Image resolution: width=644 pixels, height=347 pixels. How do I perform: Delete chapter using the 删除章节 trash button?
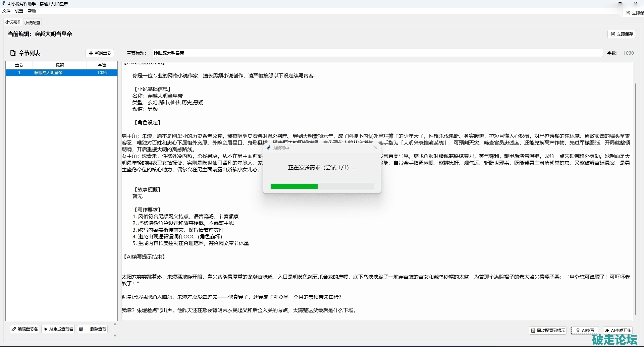click(93, 329)
